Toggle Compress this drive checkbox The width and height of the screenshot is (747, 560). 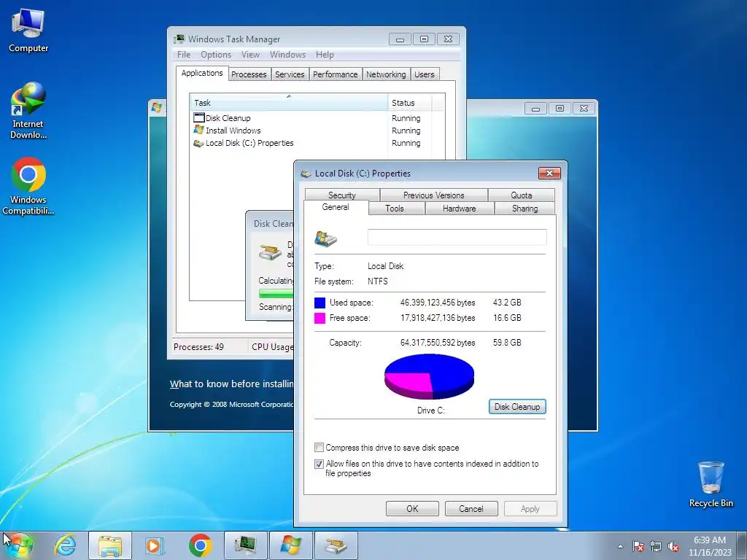tap(320, 448)
